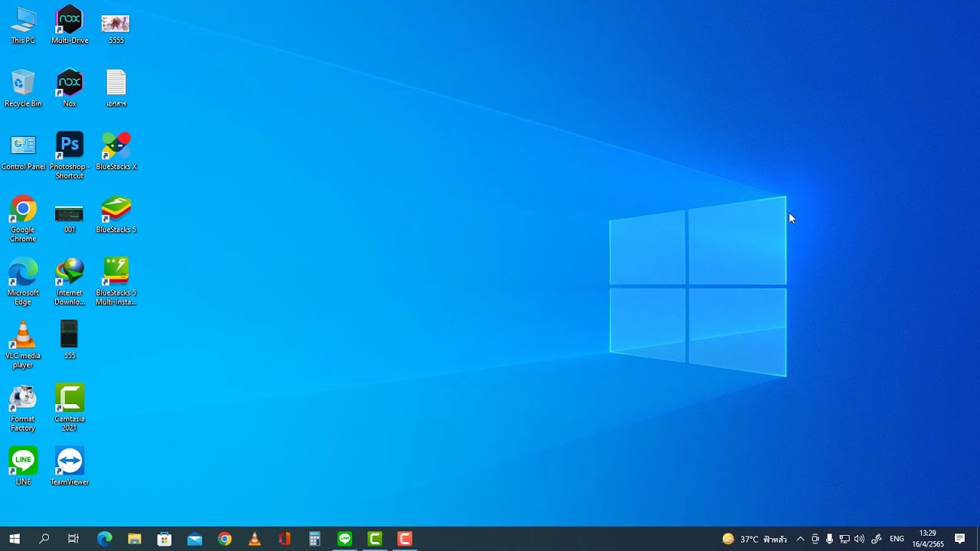
Task: Open Calculator from taskbar
Action: (x=315, y=539)
